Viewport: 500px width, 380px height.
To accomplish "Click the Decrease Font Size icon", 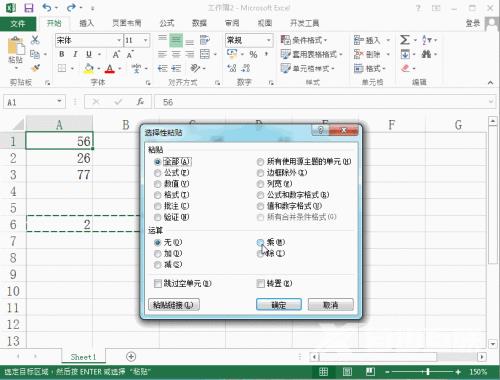I will 130,54.
